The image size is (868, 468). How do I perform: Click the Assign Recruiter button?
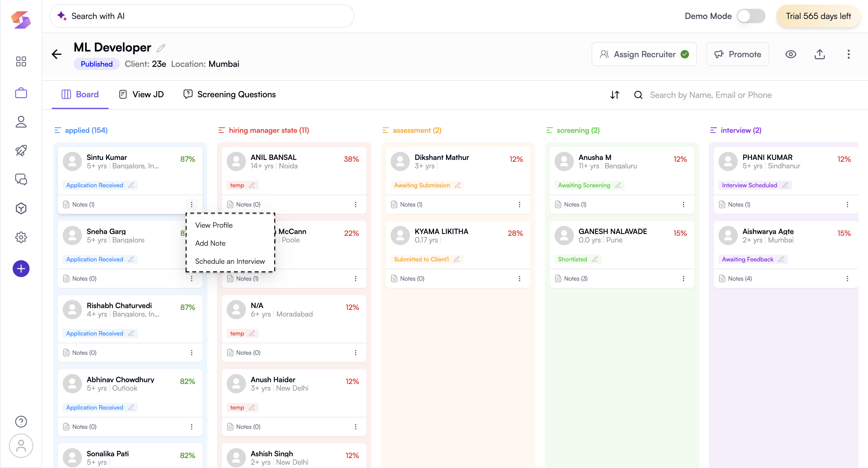tap(644, 54)
